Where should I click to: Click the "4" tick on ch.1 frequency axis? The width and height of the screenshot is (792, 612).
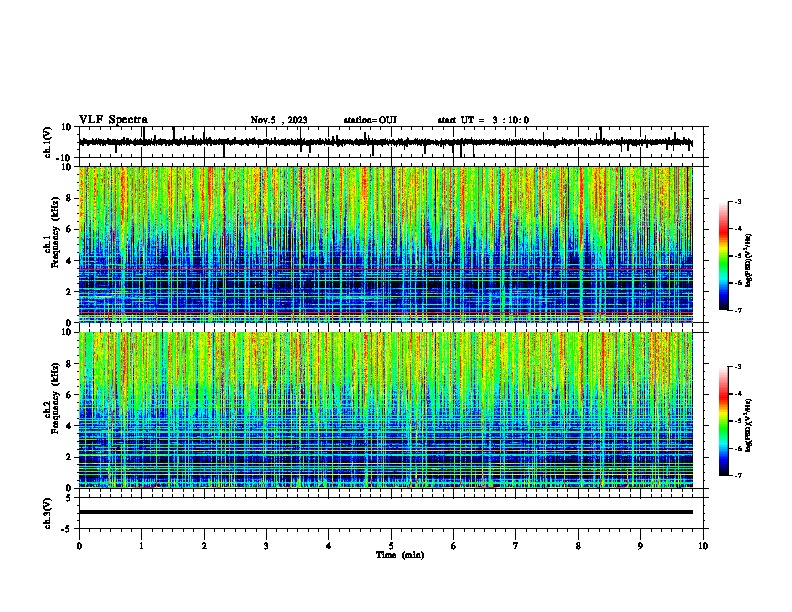70,261
